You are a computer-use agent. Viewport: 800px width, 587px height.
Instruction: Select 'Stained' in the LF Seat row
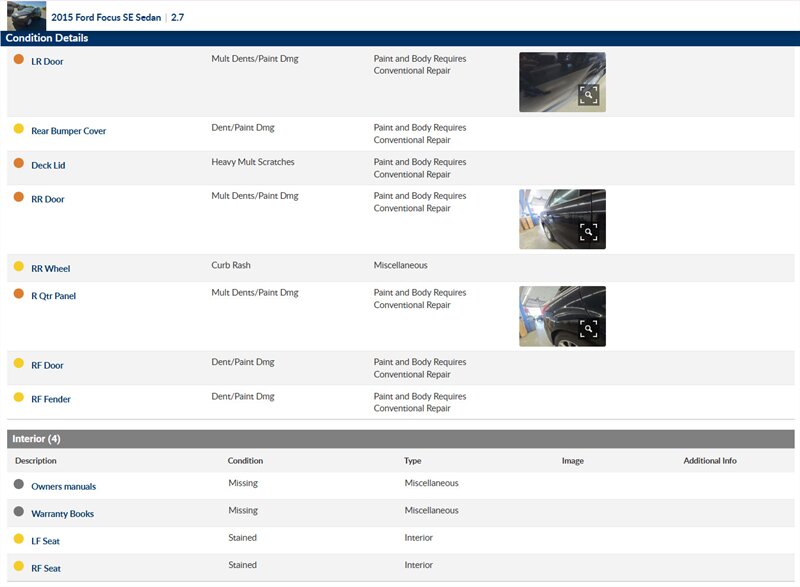242,538
